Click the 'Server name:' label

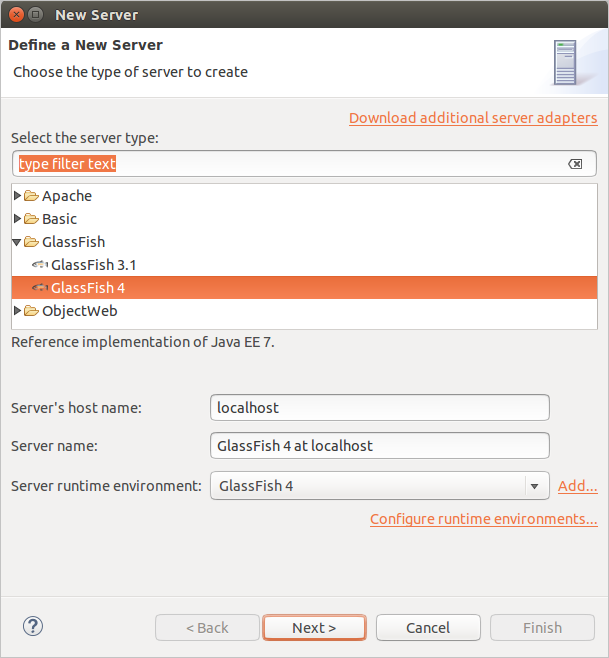click(54, 446)
